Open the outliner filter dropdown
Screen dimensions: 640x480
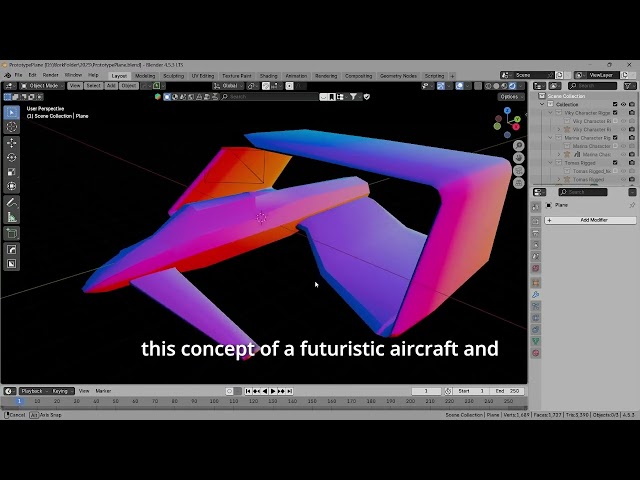pos(630,86)
